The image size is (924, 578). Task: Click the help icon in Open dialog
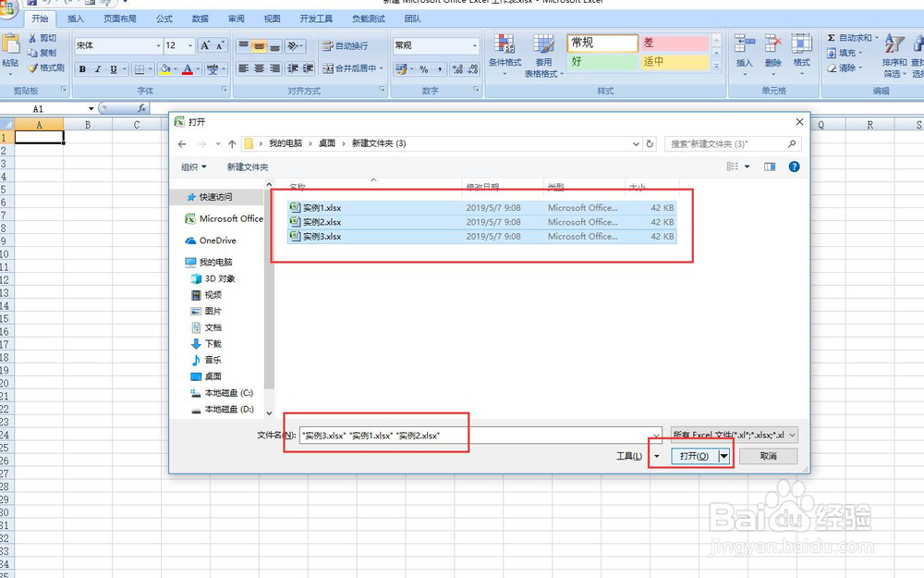click(795, 166)
